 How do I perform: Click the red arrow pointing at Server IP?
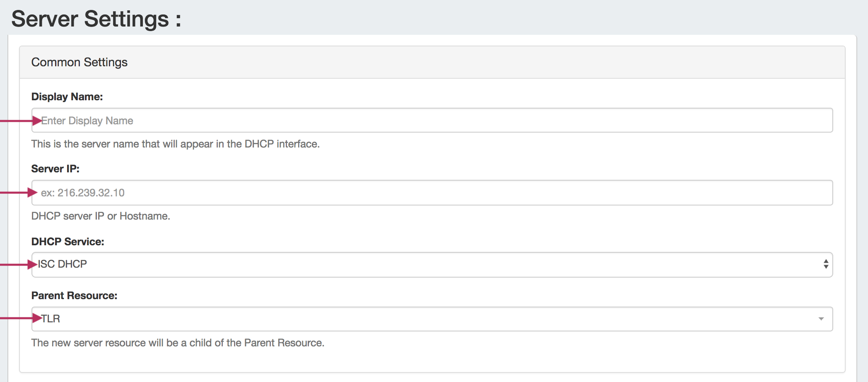[19, 193]
